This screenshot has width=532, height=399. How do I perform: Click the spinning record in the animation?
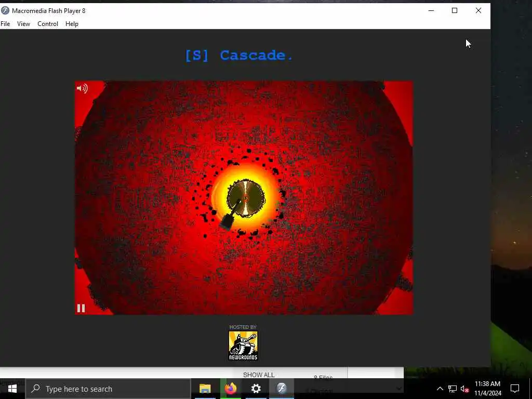click(246, 199)
